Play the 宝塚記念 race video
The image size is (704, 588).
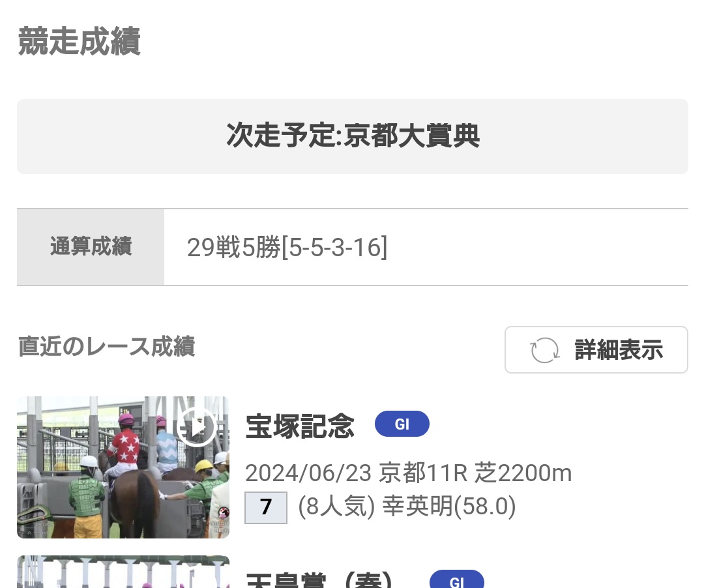coord(196,427)
